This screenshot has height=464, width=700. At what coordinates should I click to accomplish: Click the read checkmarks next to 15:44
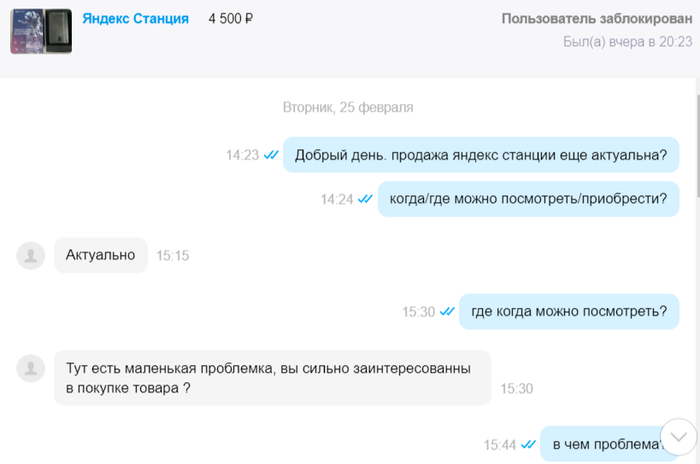tap(528, 445)
